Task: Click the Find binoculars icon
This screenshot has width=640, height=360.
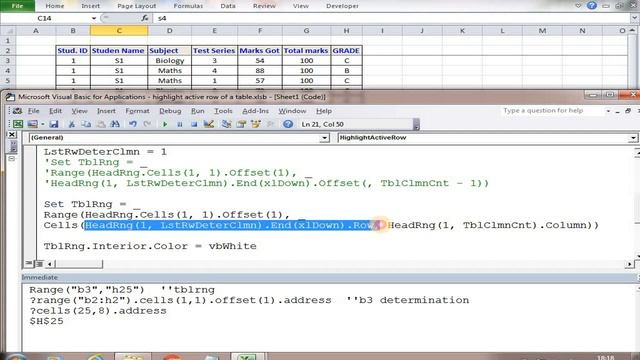Action: click(x=115, y=124)
